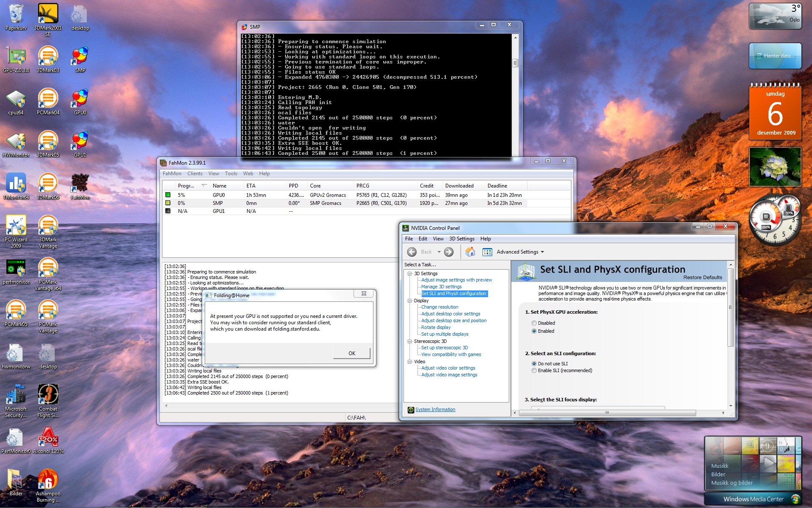Click the NVIDIA Control Panel home icon

click(x=470, y=252)
